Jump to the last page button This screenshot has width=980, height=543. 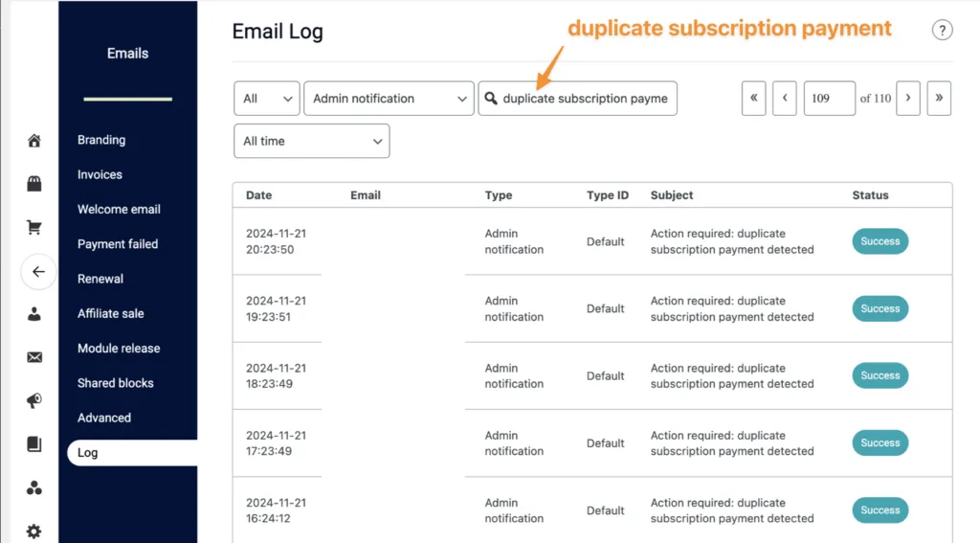click(x=939, y=98)
